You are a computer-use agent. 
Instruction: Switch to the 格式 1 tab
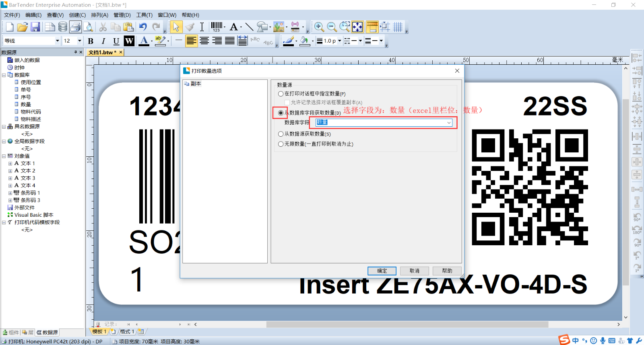pyautogui.click(x=126, y=332)
